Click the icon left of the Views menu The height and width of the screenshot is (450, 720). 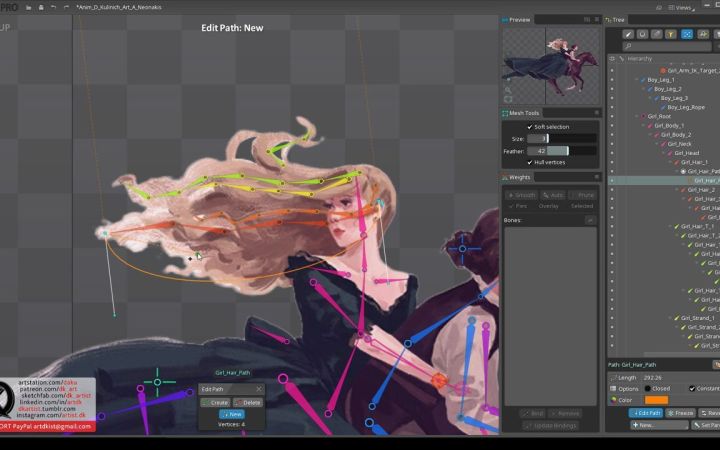coord(659,8)
